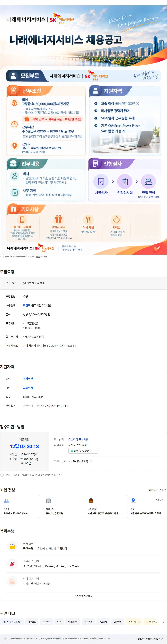The width and height of the screenshot is (167, 644).
Task: Click the building icon on the 기업구분 card
Action: [x=49, y=501]
